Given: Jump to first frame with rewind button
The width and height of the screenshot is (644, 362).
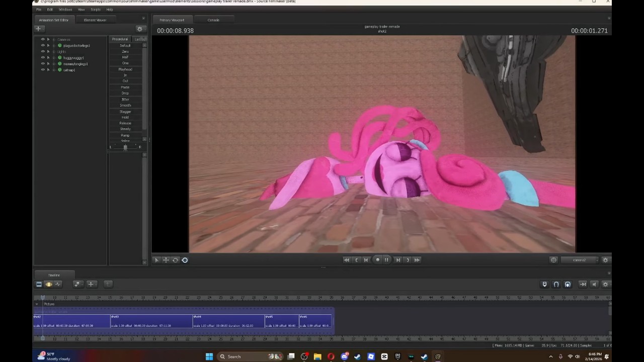Looking at the screenshot, I should coord(346,260).
